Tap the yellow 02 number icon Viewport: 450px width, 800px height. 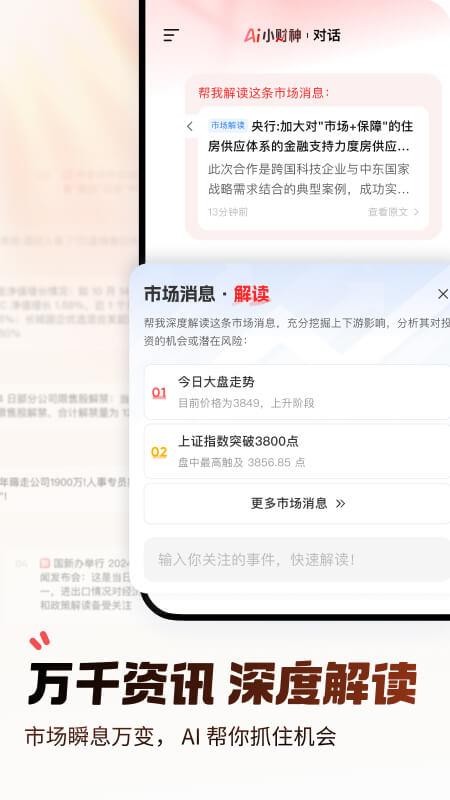click(x=159, y=452)
